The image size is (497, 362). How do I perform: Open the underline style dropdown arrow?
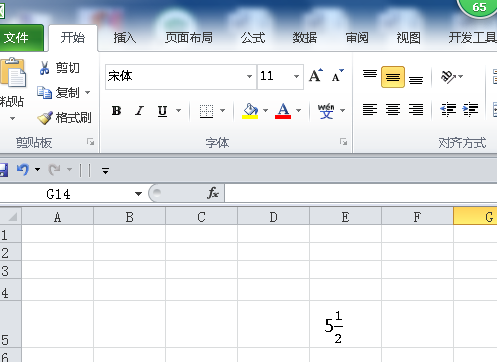(178, 110)
